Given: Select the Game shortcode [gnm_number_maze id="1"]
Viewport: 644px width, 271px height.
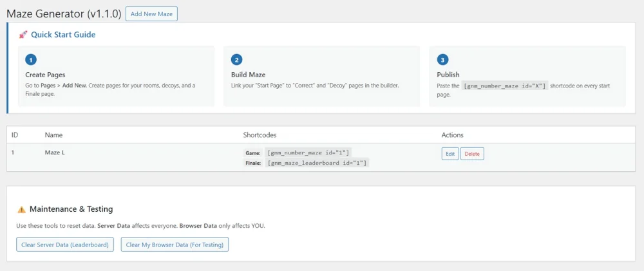Looking at the screenshot, I should 308,153.
